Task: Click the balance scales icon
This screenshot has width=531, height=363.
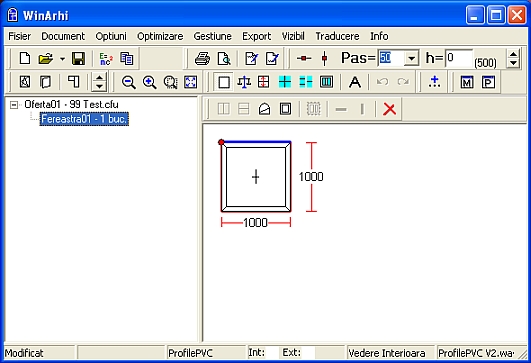Action: click(x=244, y=82)
